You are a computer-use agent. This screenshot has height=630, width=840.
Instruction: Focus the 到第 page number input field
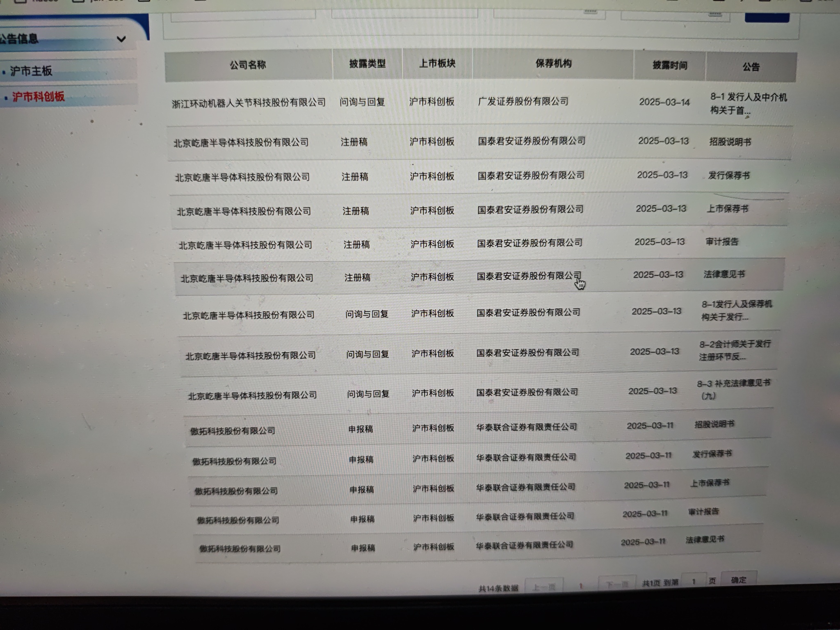694,582
